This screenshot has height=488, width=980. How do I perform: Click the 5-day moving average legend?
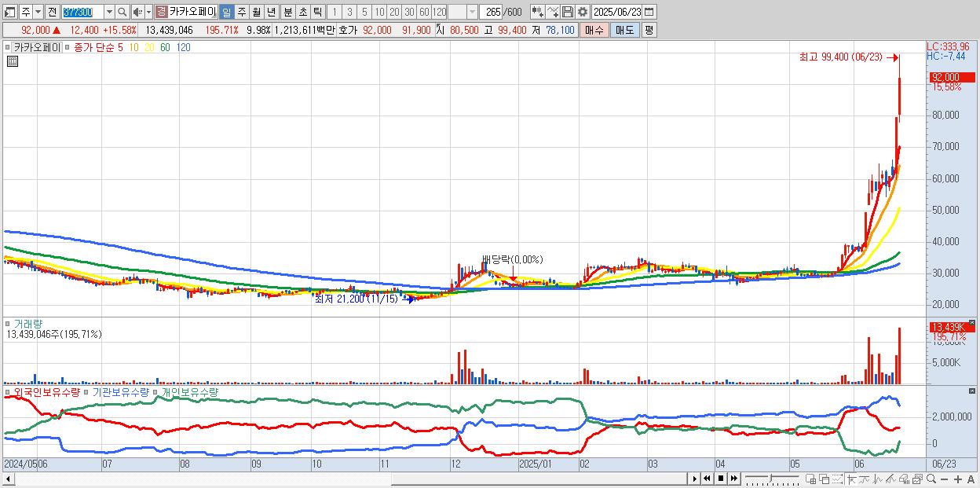(x=120, y=47)
